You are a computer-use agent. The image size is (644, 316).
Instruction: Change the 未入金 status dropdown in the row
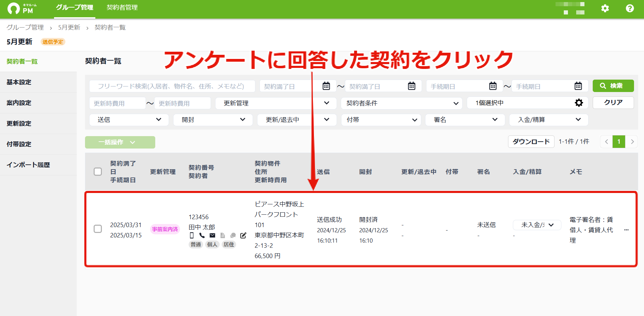(x=537, y=225)
